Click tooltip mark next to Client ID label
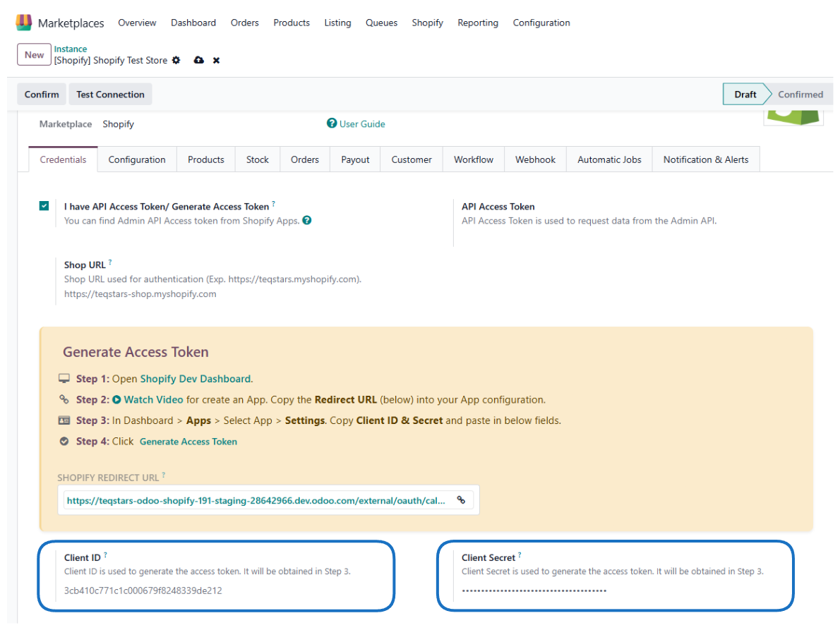The width and height of the screenshot is (840, 630). (x=106, y=555)
